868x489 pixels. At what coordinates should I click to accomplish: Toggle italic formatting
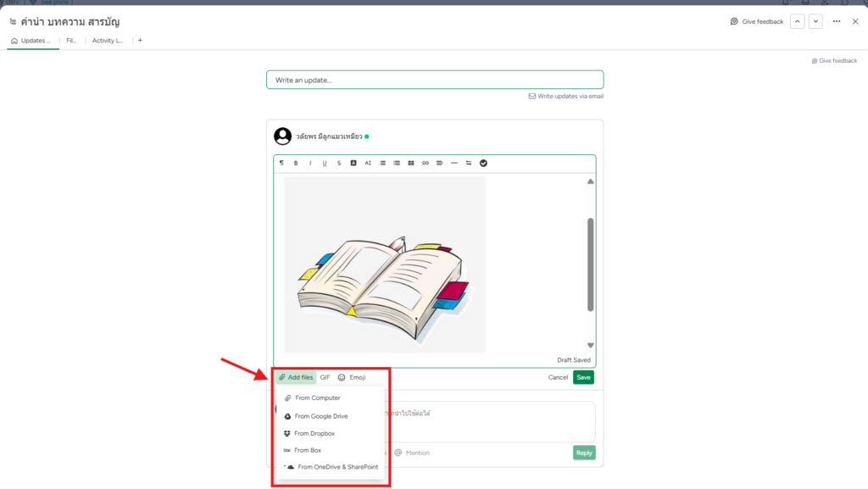coord(310,164)
